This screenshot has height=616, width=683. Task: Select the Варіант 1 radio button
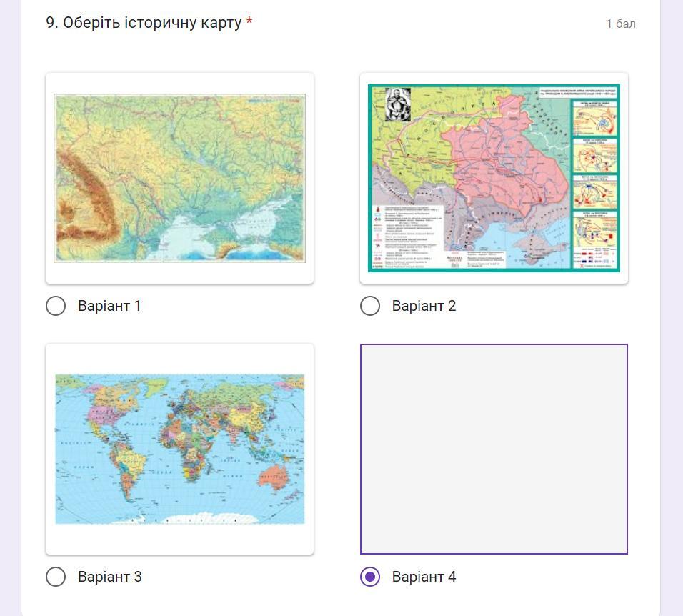(x=56, y=306)
